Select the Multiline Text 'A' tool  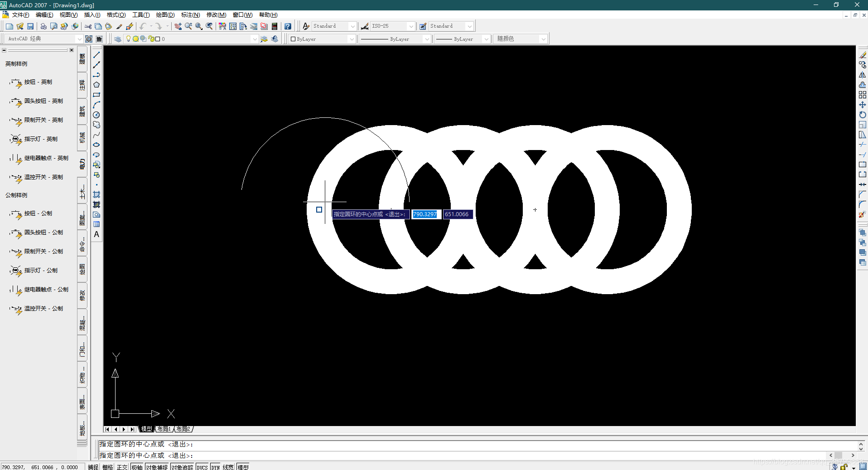tap(96, 234)
